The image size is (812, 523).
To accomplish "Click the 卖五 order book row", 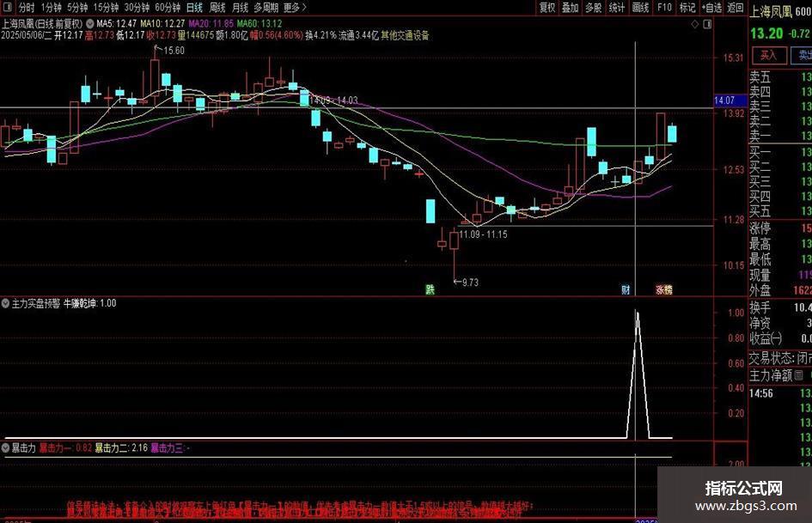I will (x=781, y=77).
